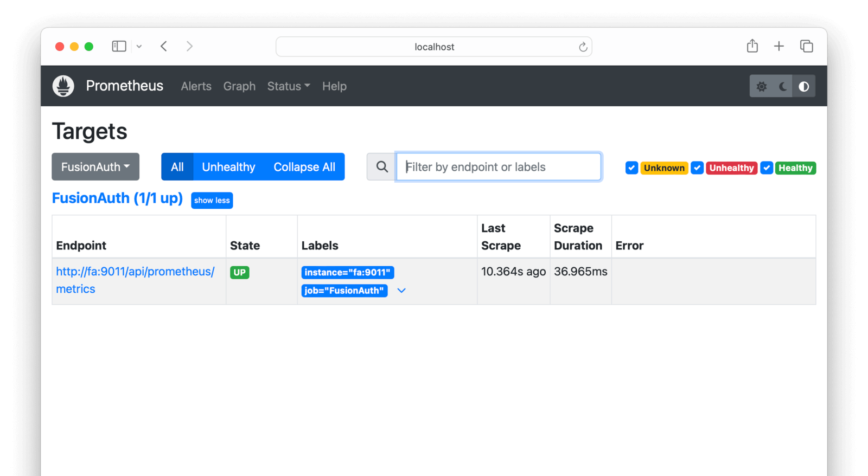Viewport: 868px width, 476px height.
Task: Show tab overview icon
Action: coord(806,47)
